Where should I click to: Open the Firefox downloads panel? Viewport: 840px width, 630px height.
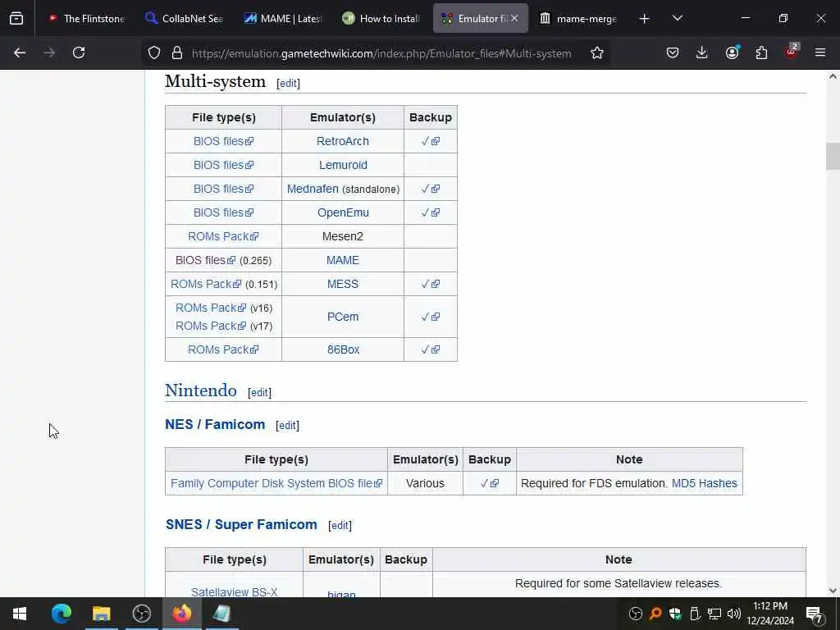[x=702, y=52]
